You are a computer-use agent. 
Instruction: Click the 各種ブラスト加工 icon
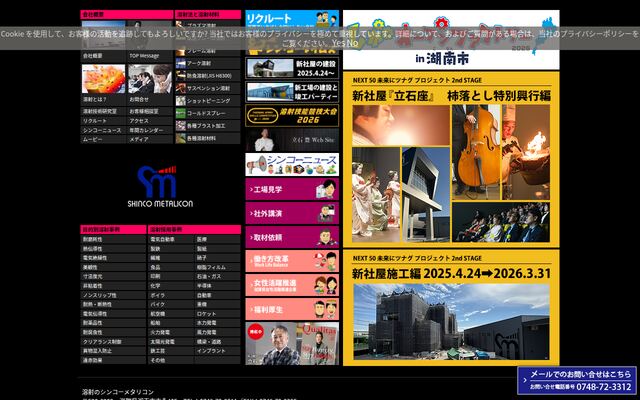180,126
